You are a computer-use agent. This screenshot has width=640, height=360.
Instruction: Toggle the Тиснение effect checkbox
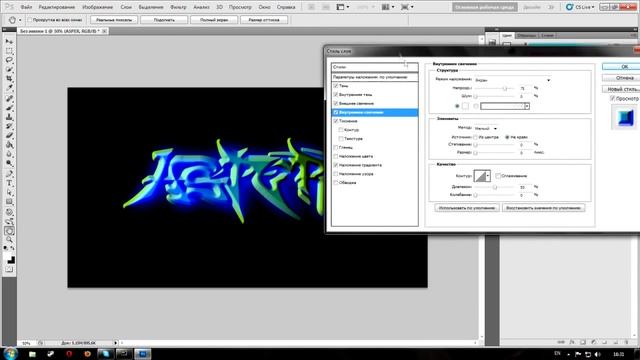(336, 121)
